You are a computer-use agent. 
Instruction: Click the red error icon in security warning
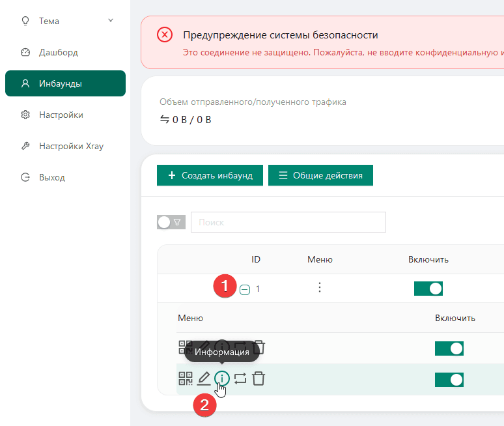tap(165, 35)
